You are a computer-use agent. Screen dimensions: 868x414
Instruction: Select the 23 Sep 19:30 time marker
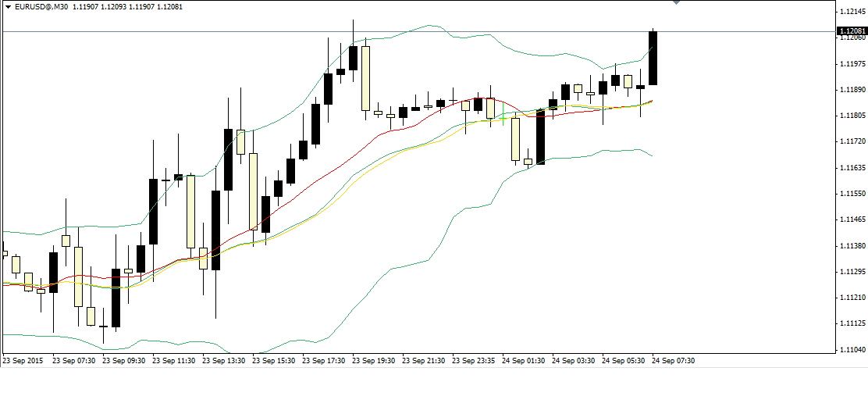point(373,361)
